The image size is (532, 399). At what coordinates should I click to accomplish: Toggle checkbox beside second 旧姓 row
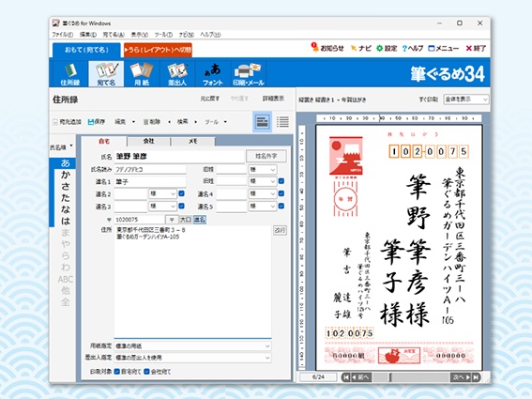[281, 181]
